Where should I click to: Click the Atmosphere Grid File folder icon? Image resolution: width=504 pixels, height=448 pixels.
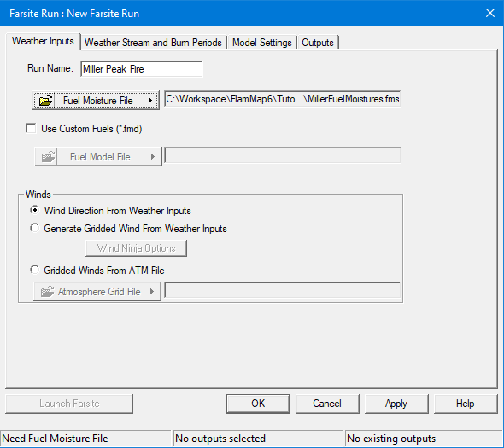click(x=47, y=292)
